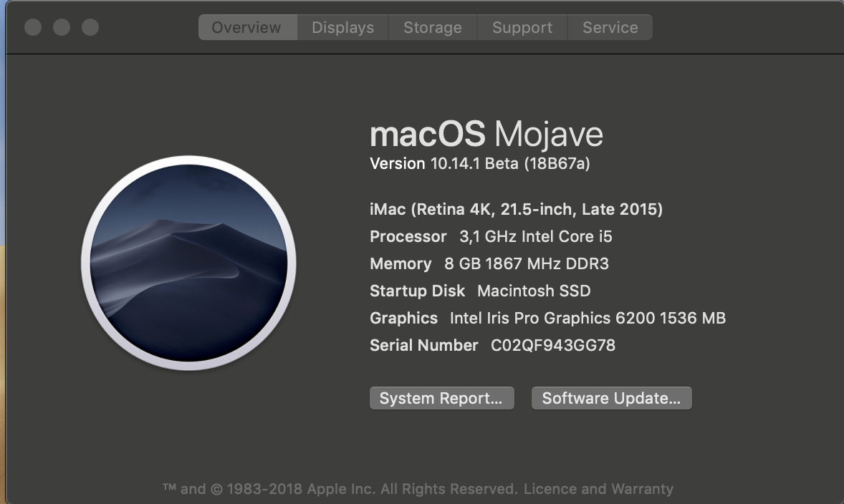Click the Macintosh SSD startup disk name

coord(534,291)
